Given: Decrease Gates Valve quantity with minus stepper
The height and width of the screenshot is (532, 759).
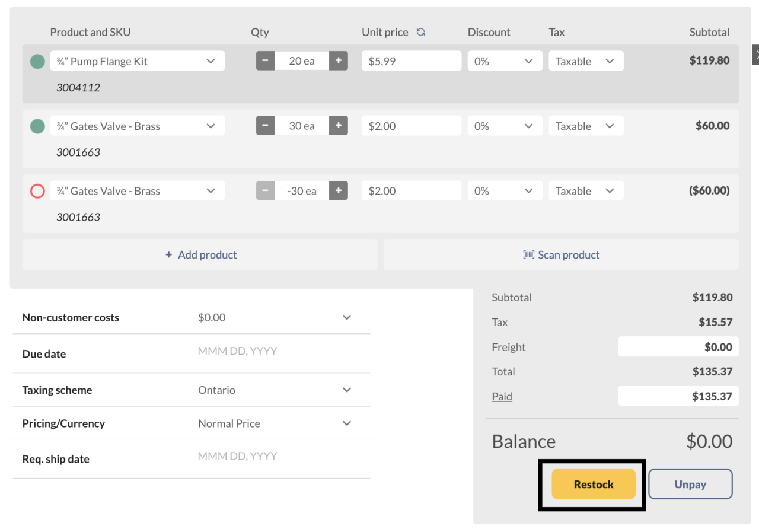Looking at the screenshot, I should coord(265,125).
